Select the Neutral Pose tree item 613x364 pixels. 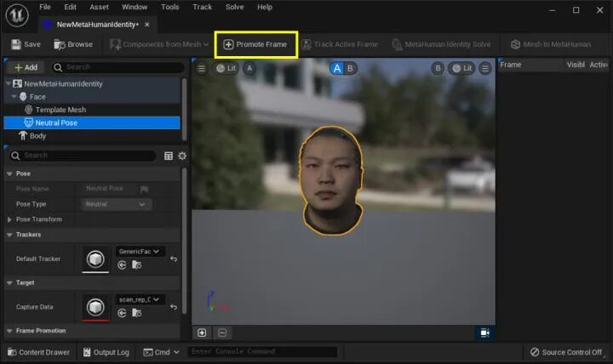tap(92, 122)
